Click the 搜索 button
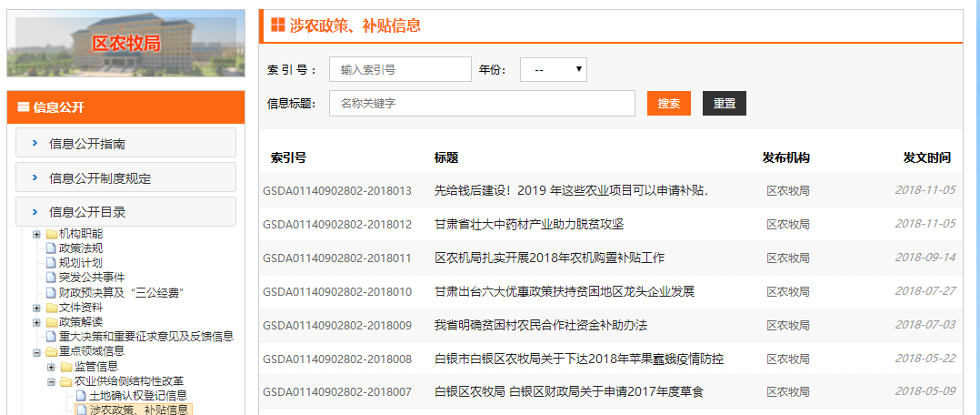This screenshot has height=415, width=980. pos(669,103)
